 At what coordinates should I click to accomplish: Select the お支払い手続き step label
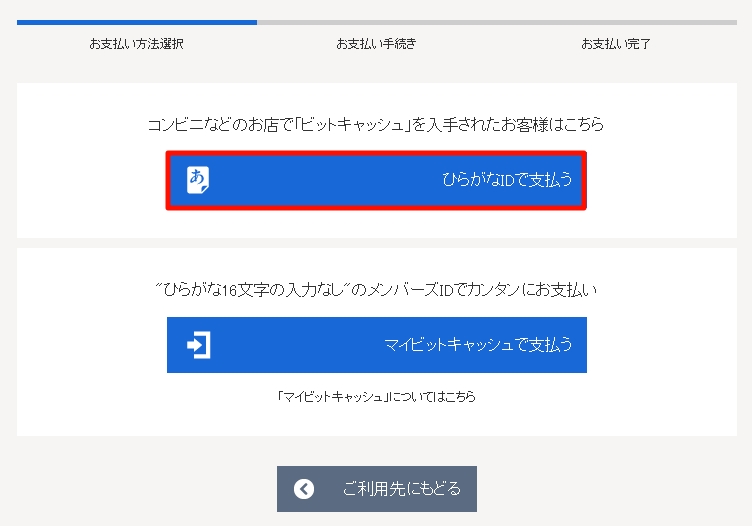(376, 44)
